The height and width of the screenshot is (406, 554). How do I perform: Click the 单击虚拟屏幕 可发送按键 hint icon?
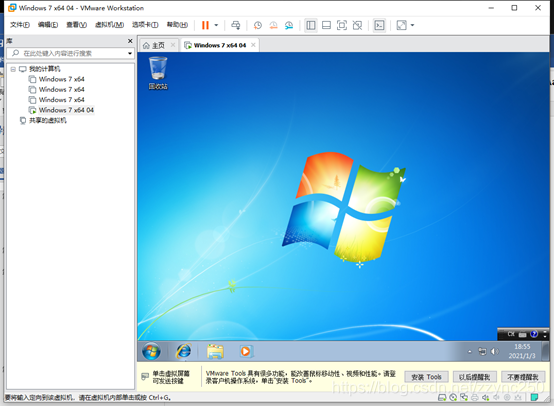tap(145, 376)
